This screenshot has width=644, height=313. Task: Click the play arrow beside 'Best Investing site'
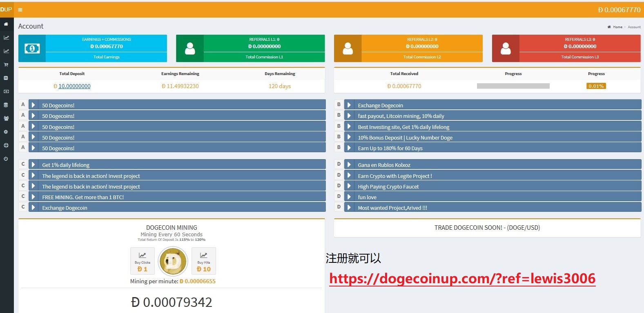tap(349, 126)
